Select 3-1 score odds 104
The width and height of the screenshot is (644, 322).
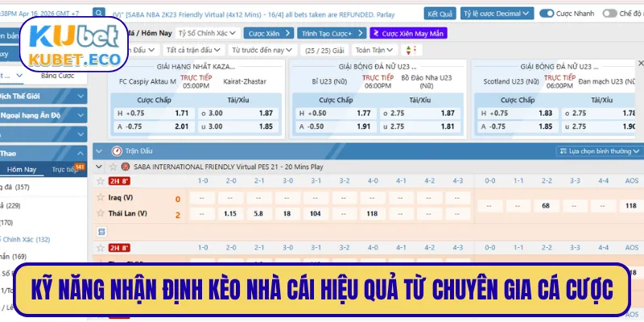pos(316,213)
